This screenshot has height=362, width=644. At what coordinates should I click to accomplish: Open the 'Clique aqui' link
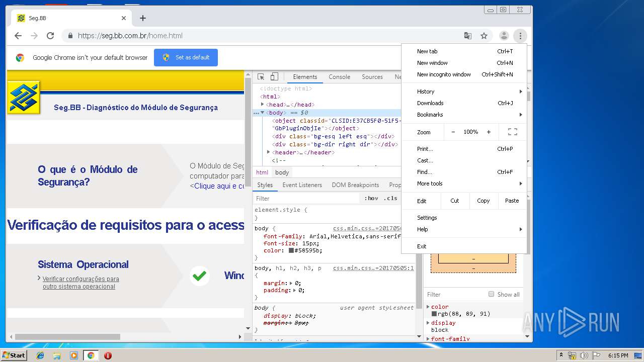219,186
